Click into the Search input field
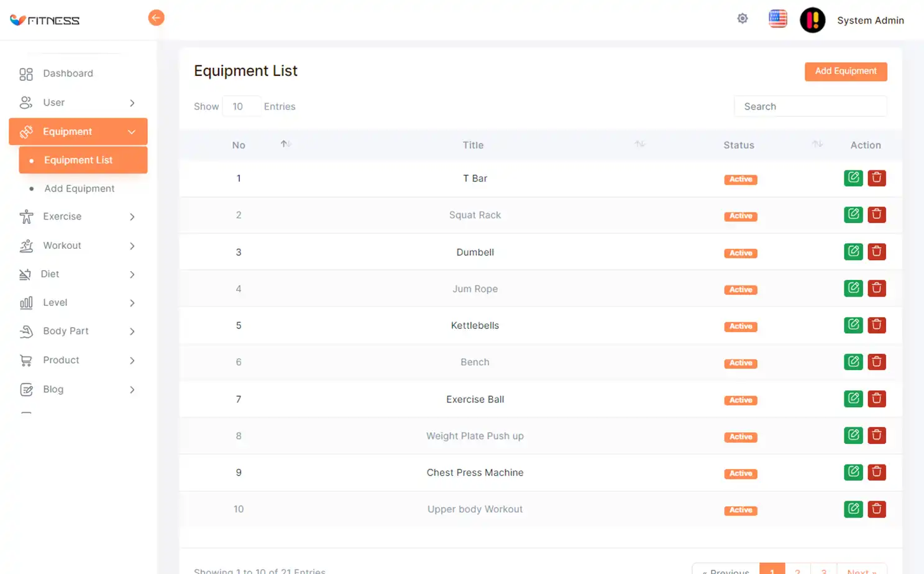 coord(810,106)
